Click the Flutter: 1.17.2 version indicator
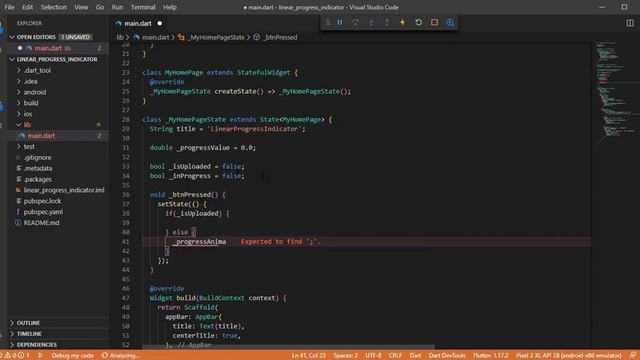 click(x=491, y=356)
